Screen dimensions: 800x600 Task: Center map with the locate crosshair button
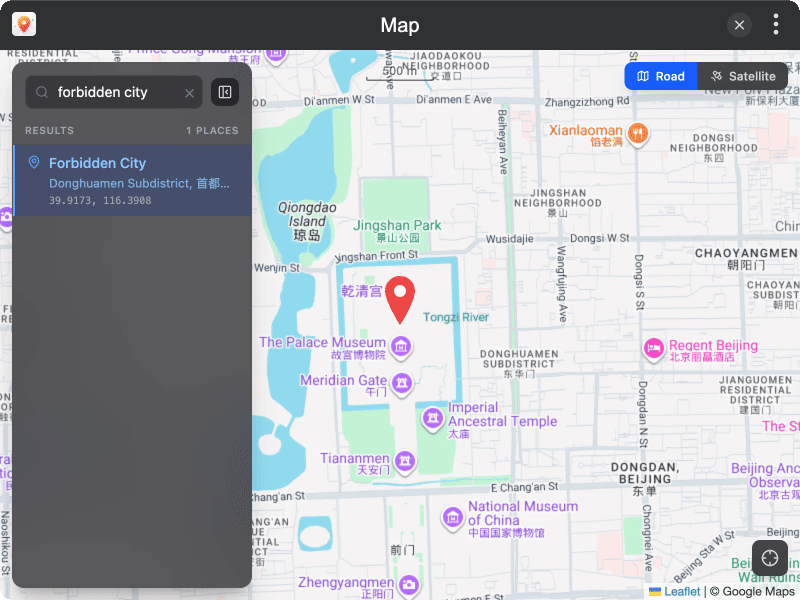coord(770,558)
